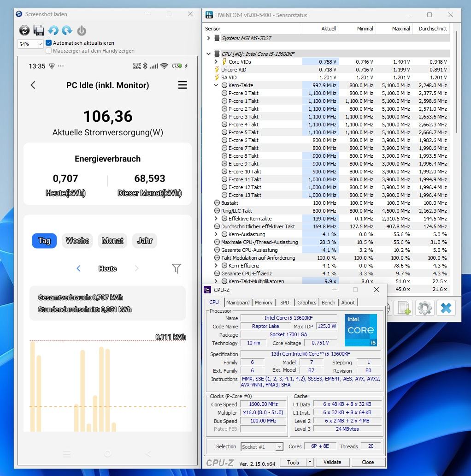Click the HWiNFO settings gear icon
Image resolution: width=471 pixels, height=476 pixels.
pyautogui.click(x=424, y=308)
